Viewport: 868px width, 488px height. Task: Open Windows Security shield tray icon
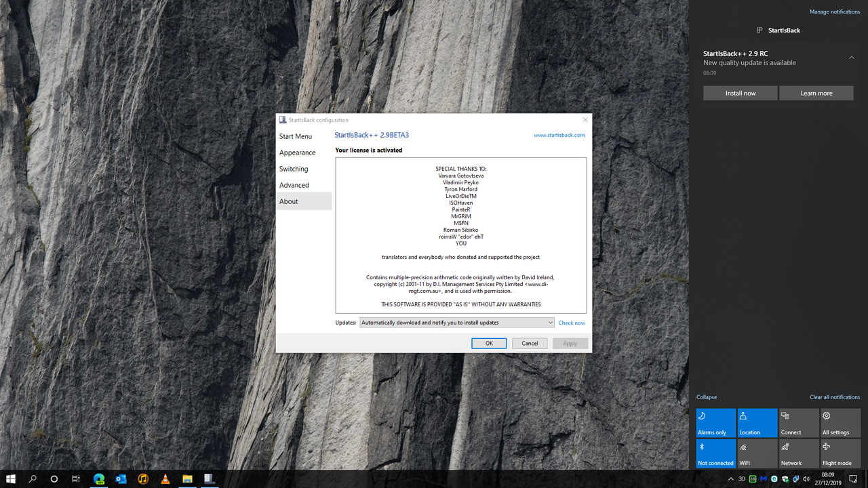click(785, 479)
